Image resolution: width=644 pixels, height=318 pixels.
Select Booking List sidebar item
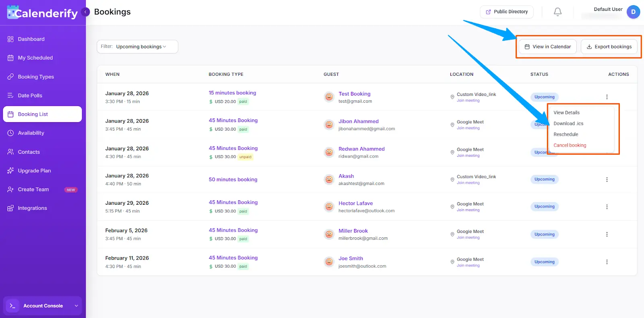click(43, 114)
